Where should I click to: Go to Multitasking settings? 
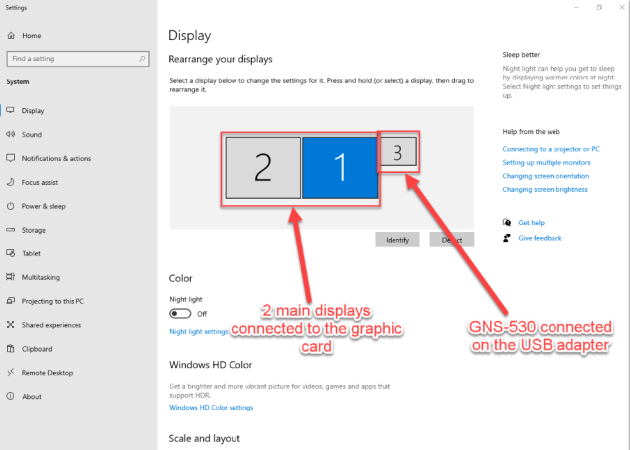(x=41, y=277)
